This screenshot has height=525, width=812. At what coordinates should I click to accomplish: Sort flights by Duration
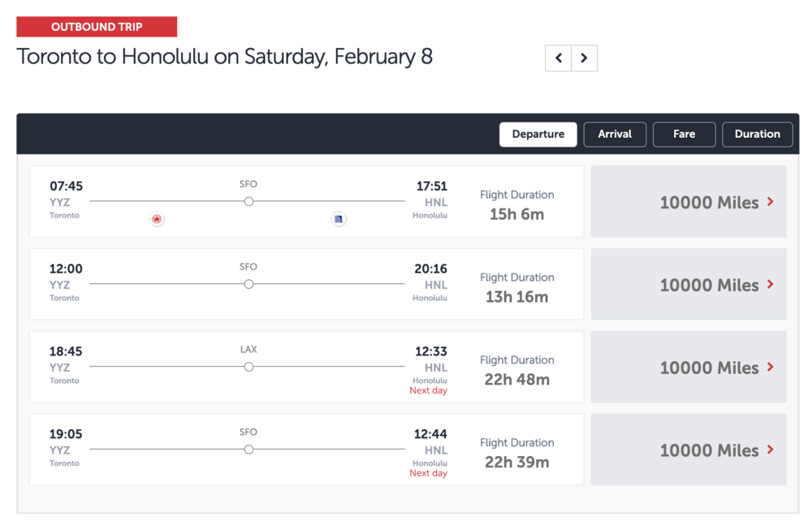click(x=757, y=134)
